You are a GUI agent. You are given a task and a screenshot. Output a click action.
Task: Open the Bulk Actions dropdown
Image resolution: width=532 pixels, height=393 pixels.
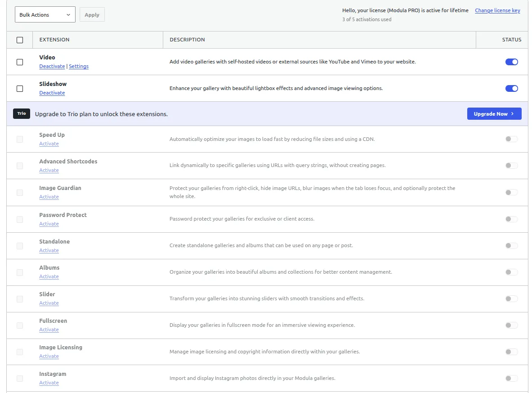45,14
